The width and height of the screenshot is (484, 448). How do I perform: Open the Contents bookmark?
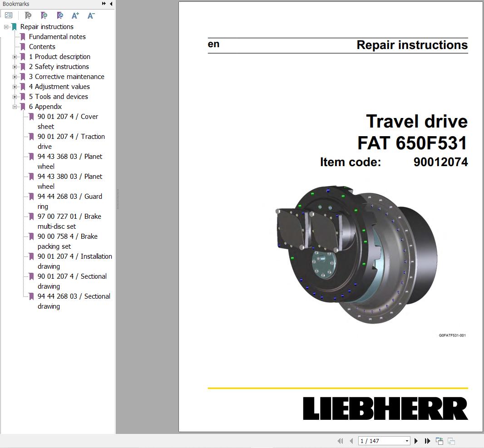pos(42,47)
